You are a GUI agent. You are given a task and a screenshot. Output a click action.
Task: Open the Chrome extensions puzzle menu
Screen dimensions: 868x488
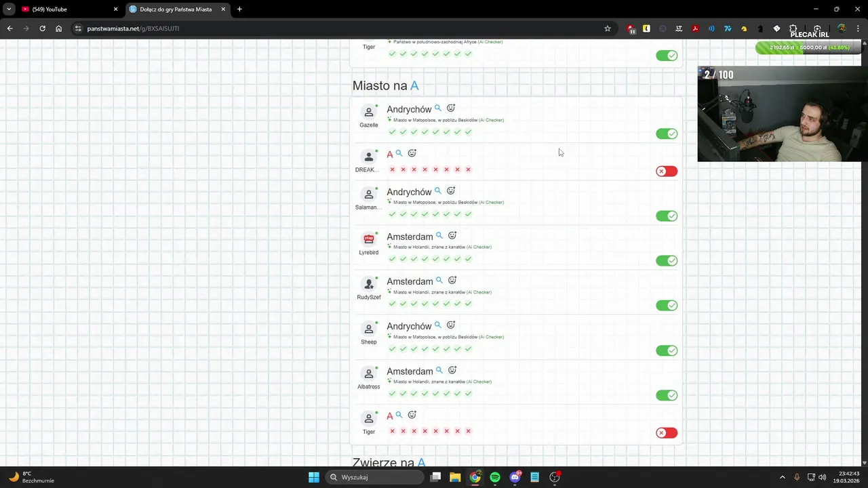pyautogui.click(x=793, y=28)
